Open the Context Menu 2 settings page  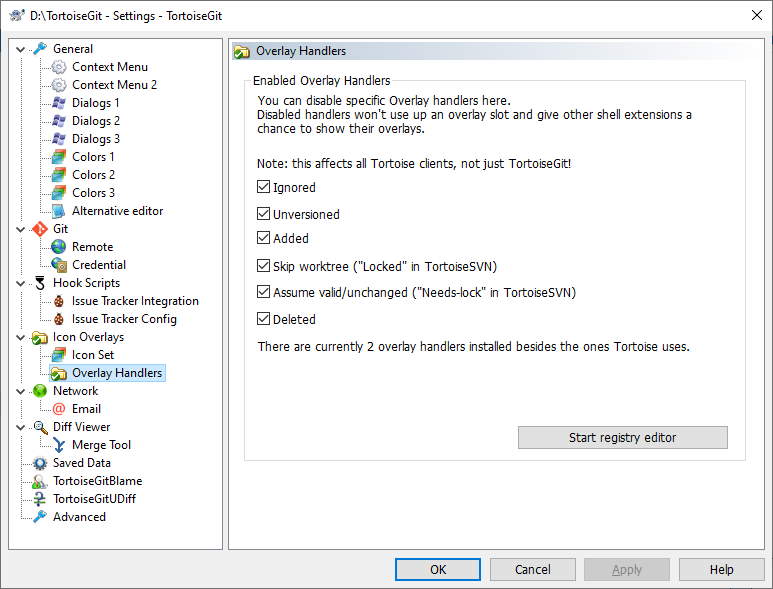point(114,85)
